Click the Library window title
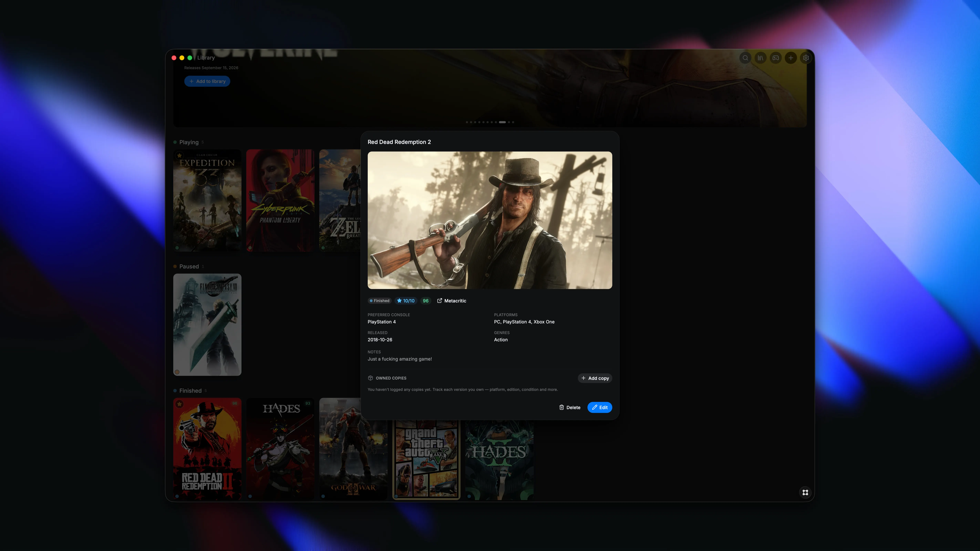 [206, 58]
